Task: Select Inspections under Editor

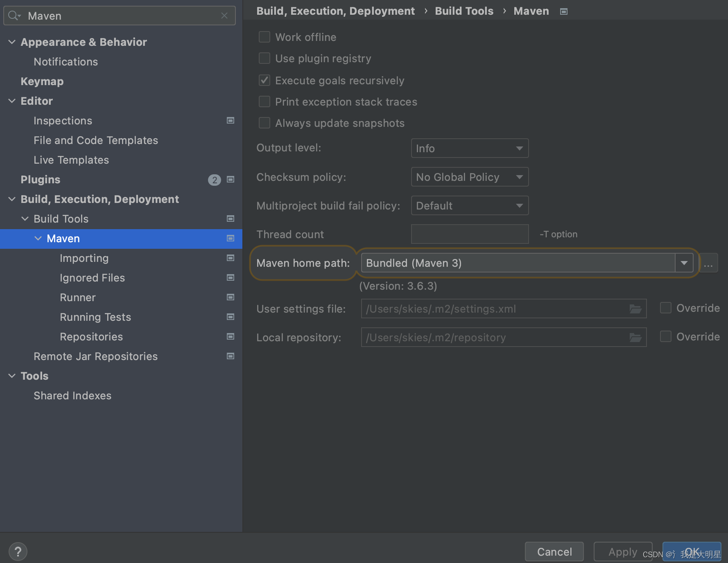Action: pyautogui.click(x=63, y=121)
